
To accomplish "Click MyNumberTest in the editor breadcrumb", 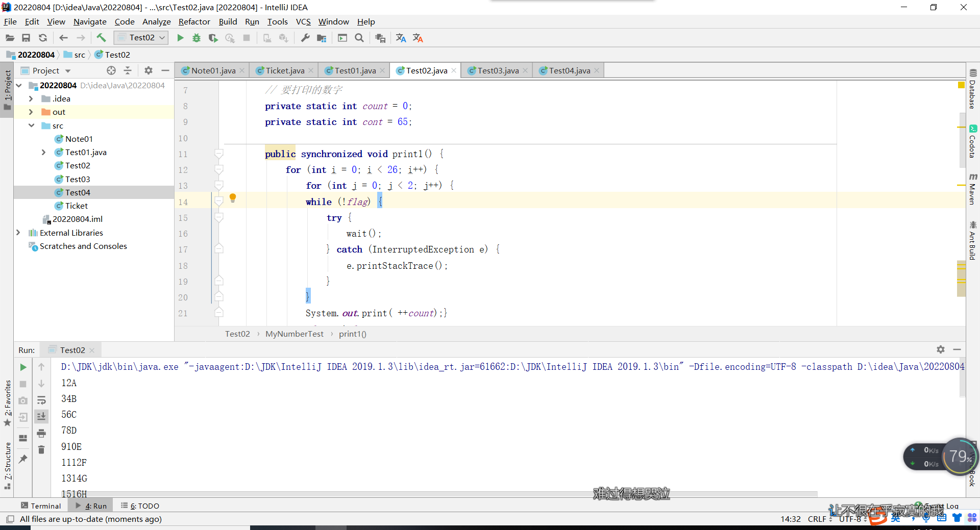I will (x=295, y=334).
